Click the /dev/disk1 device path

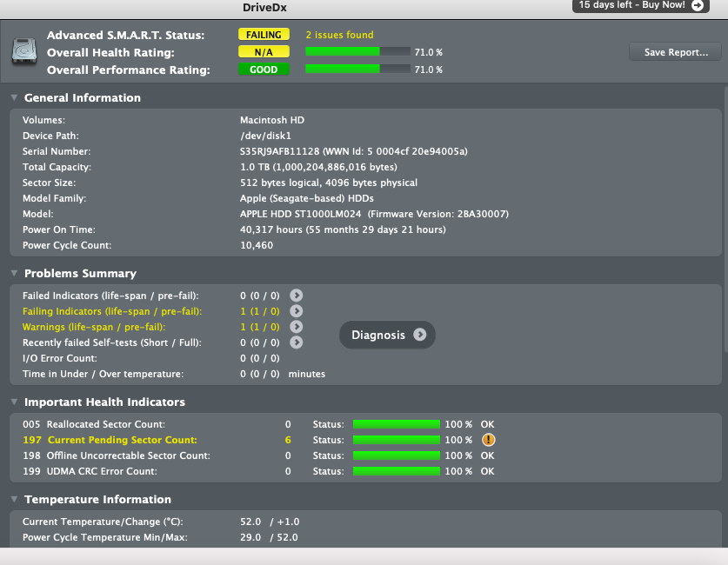(x=265, y=136)
